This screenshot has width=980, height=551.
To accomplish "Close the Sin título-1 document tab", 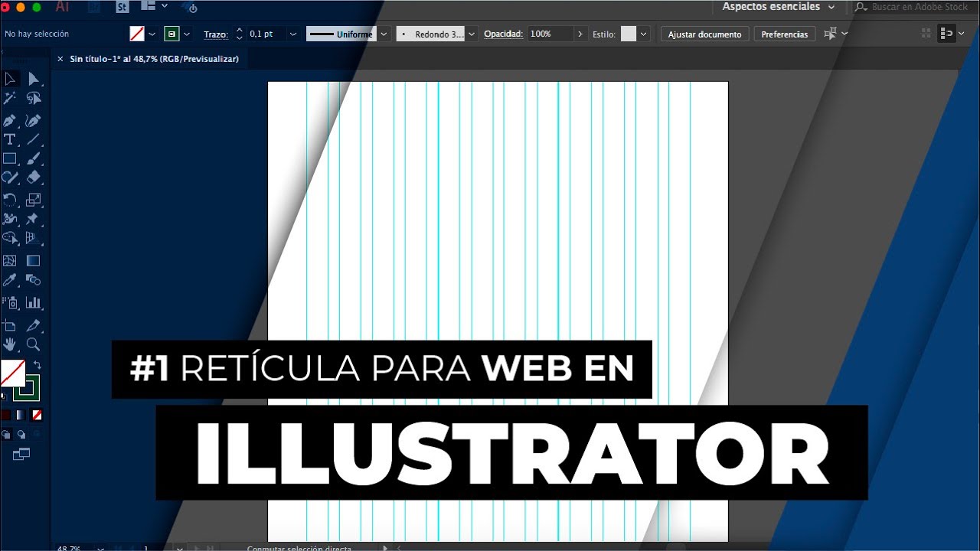I will pyautogui.click(x=60, y=59).
